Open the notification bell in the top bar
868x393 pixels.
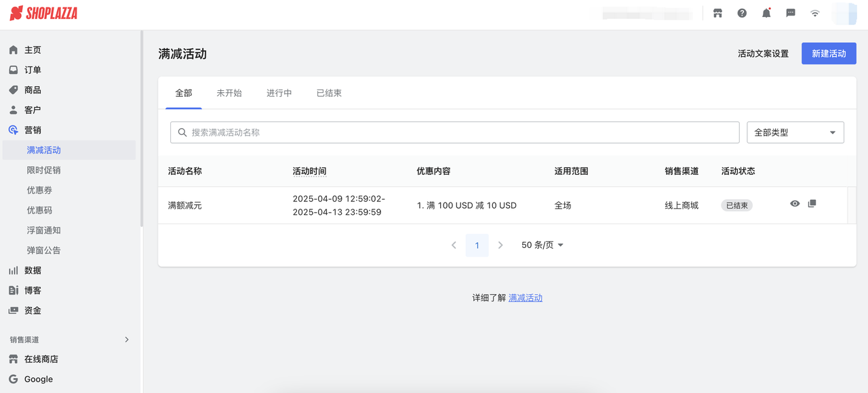(x=766, y=12)
